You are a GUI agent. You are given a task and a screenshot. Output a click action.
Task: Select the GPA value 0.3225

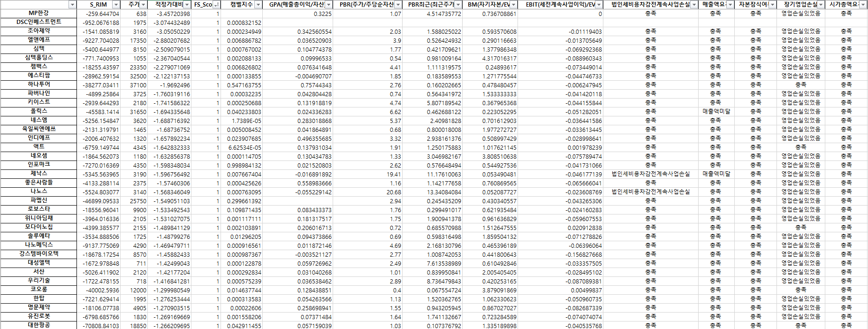coord(297,14)
